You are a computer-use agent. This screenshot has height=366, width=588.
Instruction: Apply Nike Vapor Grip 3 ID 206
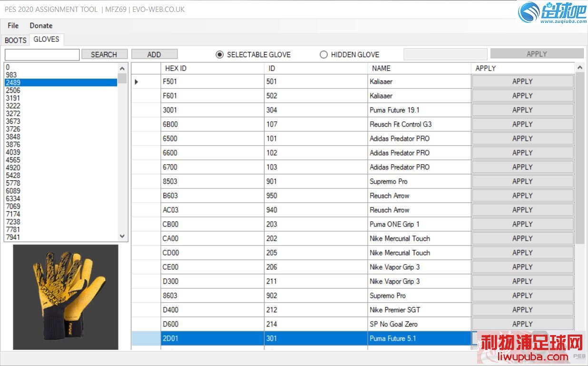point(522,267)
